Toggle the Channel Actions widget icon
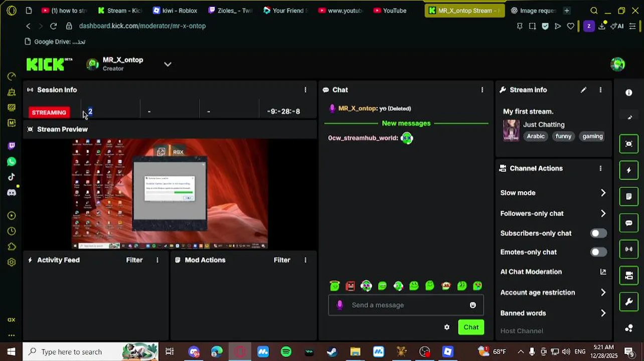Screen dimensions: 644x361 click(x=629, y=275)
